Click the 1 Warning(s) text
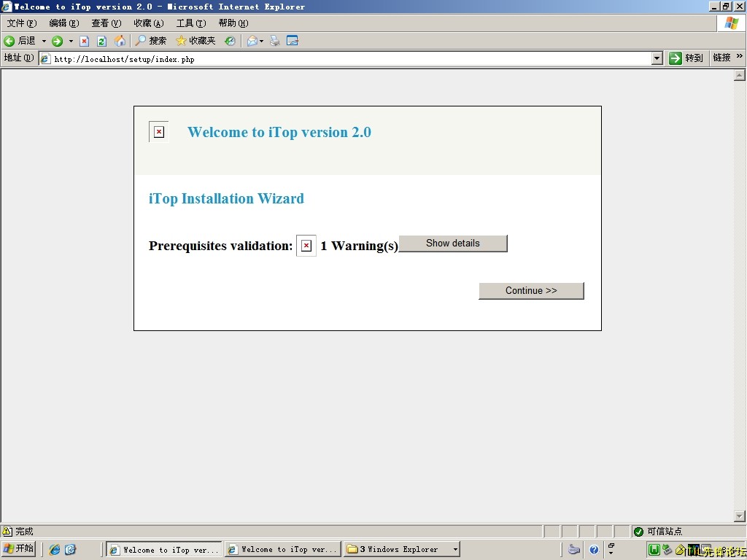 359,246
